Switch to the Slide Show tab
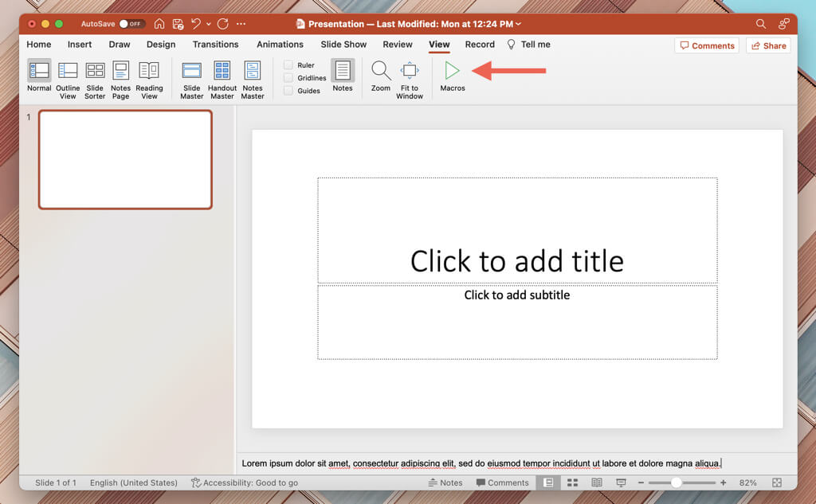816x504 pixels. [343, 45]
